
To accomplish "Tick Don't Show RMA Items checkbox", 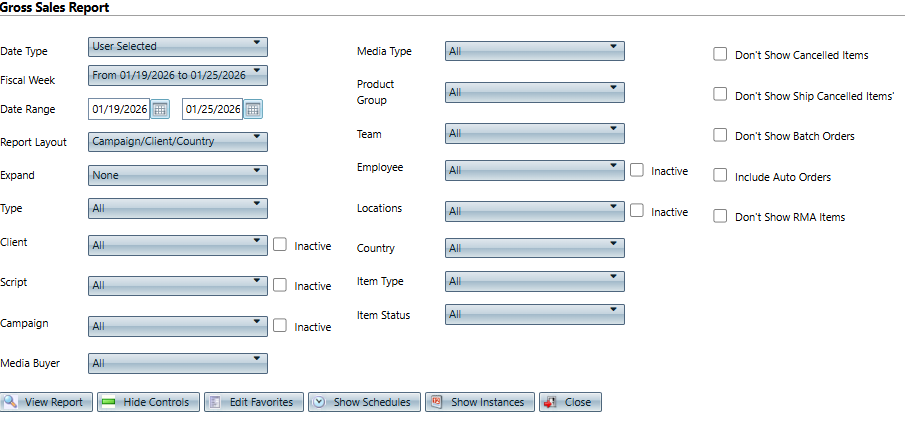I will click(720, 216).
